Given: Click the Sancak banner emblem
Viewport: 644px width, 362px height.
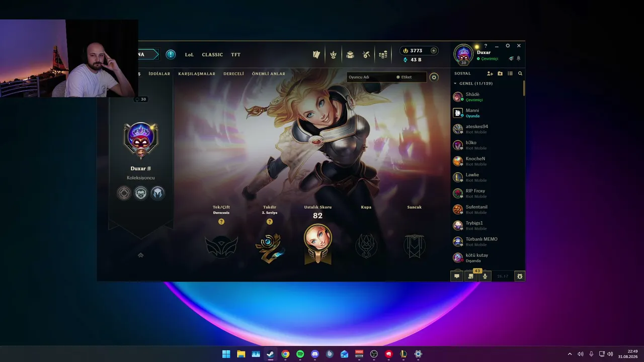Looking at the screenshot, I should point(415,246).
